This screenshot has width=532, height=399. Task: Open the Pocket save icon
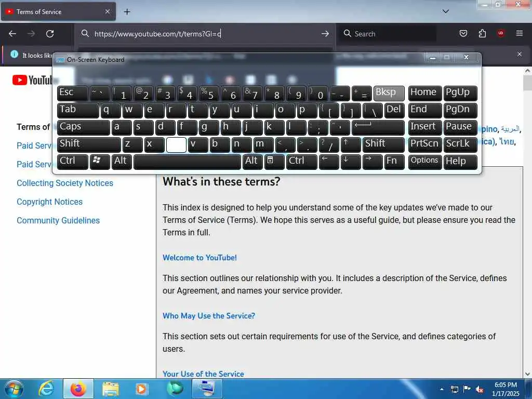click(463, 33)
